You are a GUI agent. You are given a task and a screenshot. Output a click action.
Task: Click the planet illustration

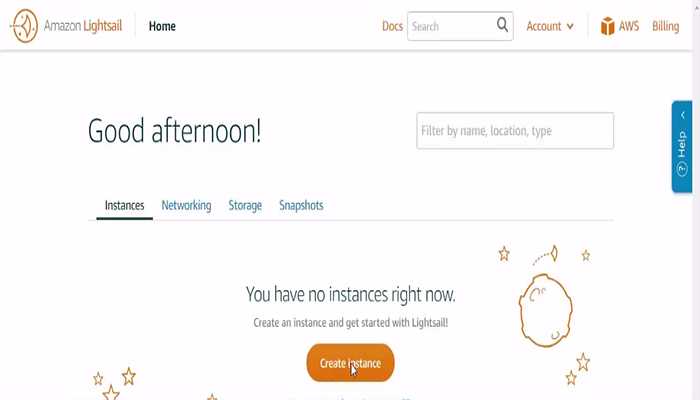click(546, 310)
